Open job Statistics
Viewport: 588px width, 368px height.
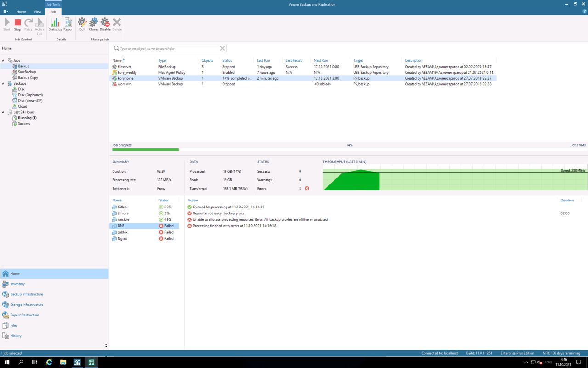pos(55,24)
